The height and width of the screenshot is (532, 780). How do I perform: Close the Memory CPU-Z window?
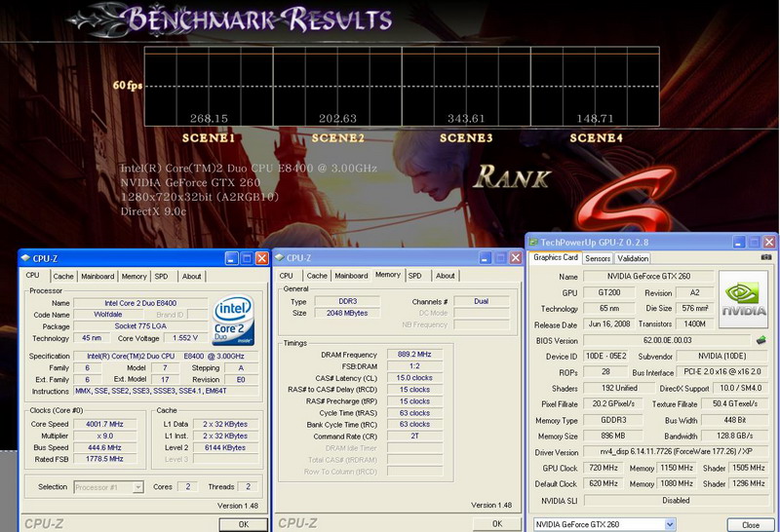(x=516, y=257)
